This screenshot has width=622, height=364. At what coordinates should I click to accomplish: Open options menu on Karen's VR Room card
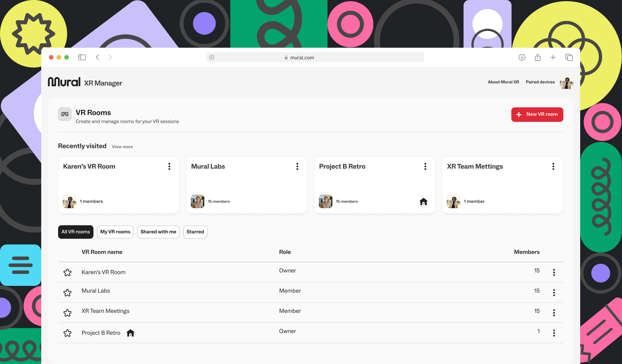(169, 166)
